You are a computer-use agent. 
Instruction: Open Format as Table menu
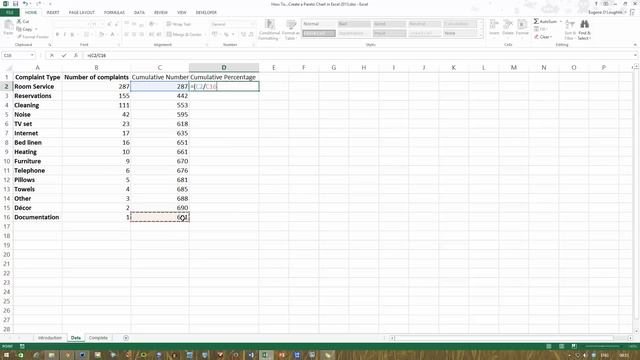click(x=291, y=29)
